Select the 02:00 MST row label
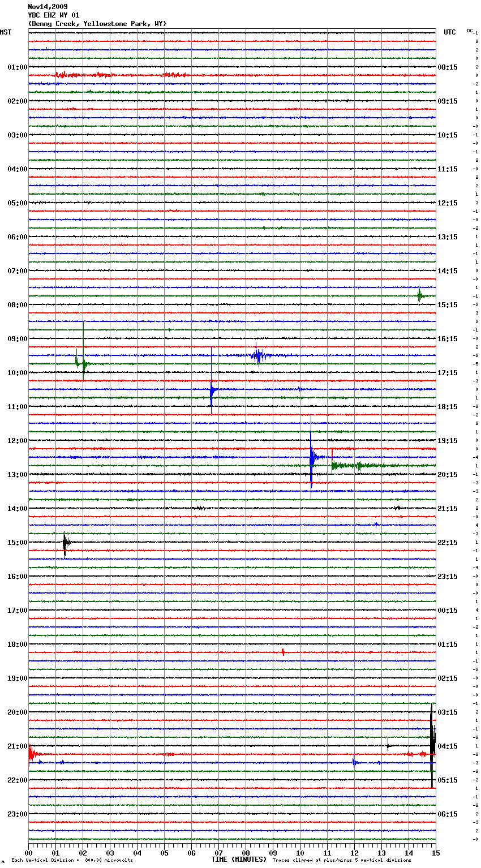The image size is (481, 868). click(x=18, y=101)
